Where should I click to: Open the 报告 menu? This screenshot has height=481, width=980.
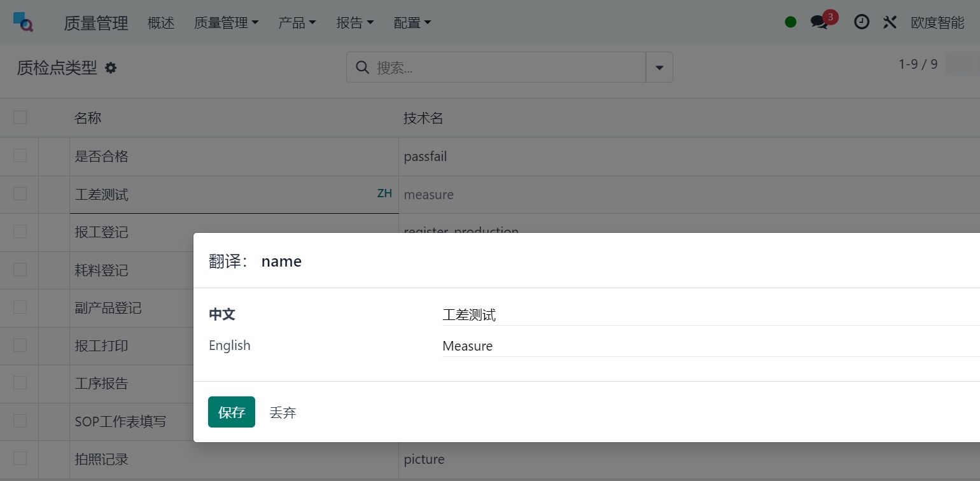[354, 23]
